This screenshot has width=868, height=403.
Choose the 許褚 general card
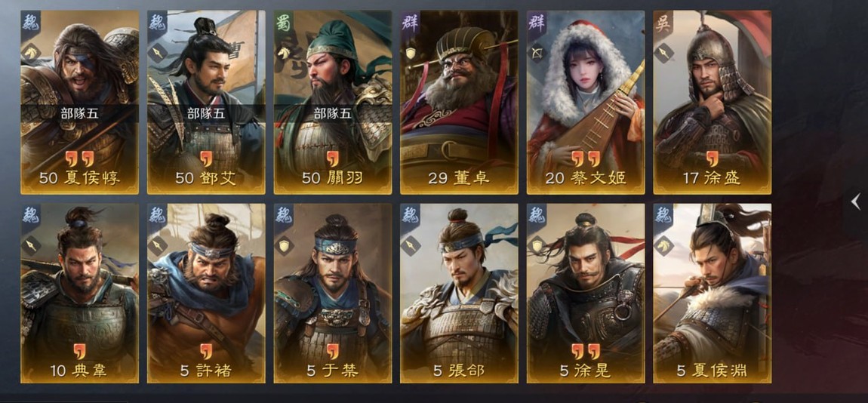(x=206, y=294)
